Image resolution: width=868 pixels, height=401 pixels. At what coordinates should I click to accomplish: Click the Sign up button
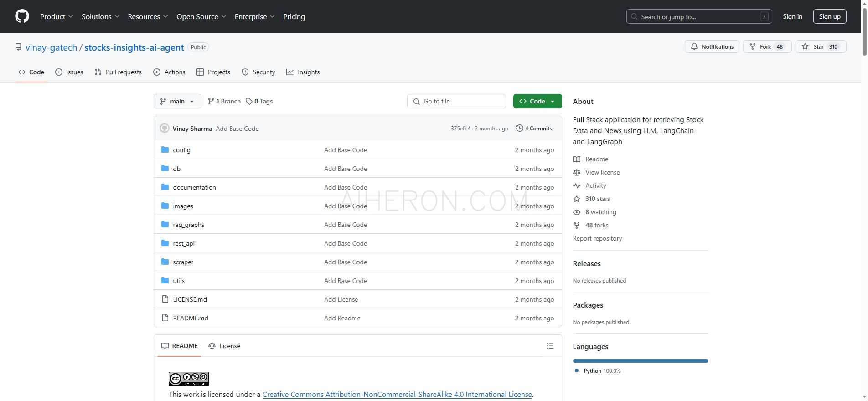tap(830, 16)
